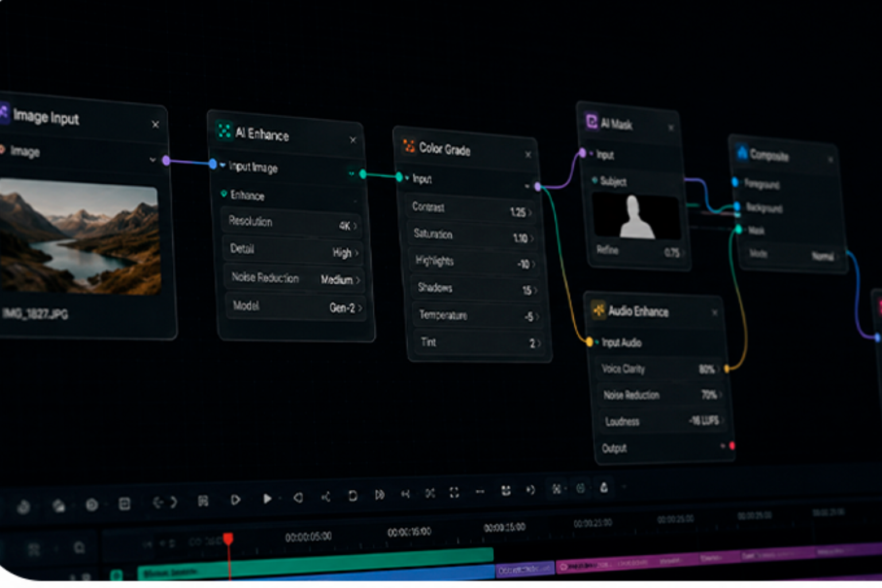Image resolution: width=882 pixels, height=588 pixels.
Task: Collapse the Input Image triangle in AI Enhance
Action: tap(222, 165)
